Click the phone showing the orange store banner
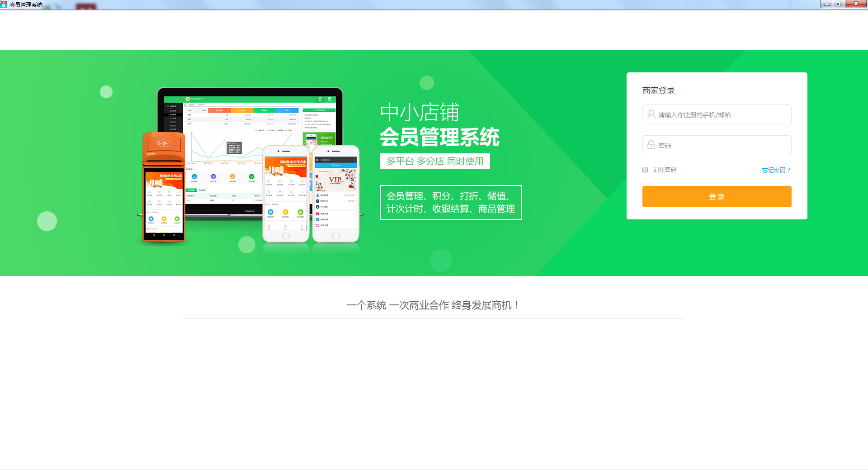868x470 pixels. tap(286, 194)
